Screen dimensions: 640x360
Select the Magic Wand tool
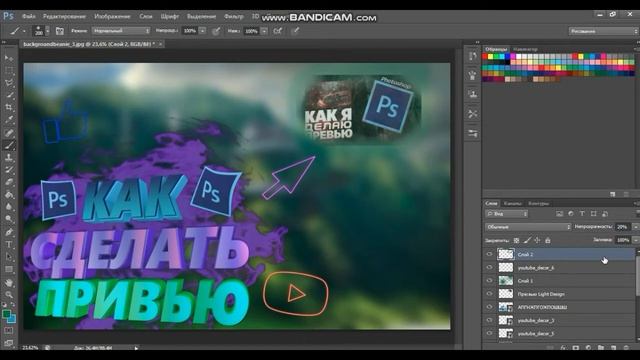tap(9, 95)
